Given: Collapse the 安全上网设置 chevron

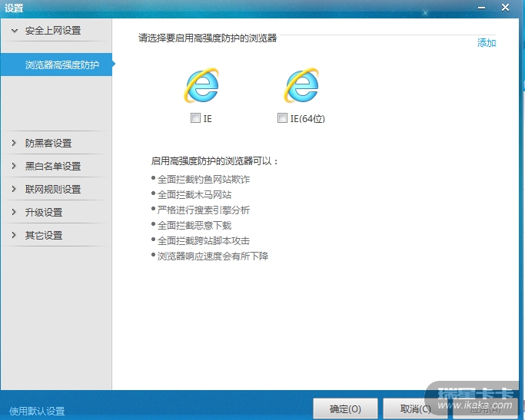Looking at the screenshot, I should point(15,31).
